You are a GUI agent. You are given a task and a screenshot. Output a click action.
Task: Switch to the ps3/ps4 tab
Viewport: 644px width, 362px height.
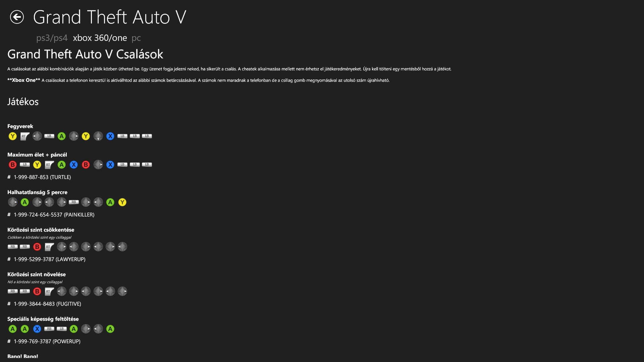pyautogui.click(x=52, y=38)
